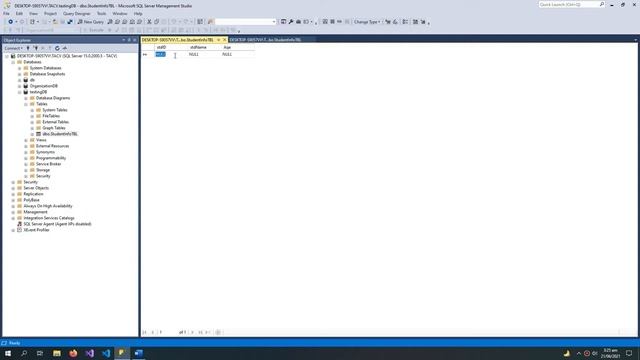
Task: Click the Change Type toolbar dropdown
Action: pos(367,22)
